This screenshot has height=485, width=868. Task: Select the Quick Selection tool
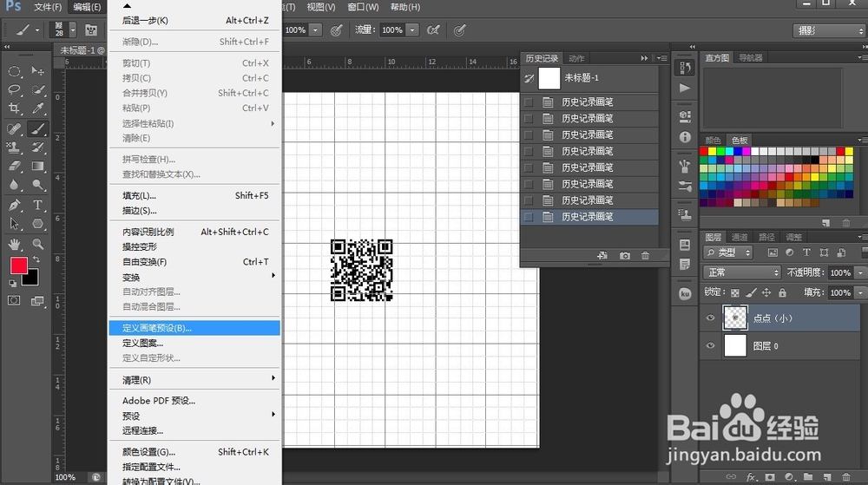pos(37,89)
